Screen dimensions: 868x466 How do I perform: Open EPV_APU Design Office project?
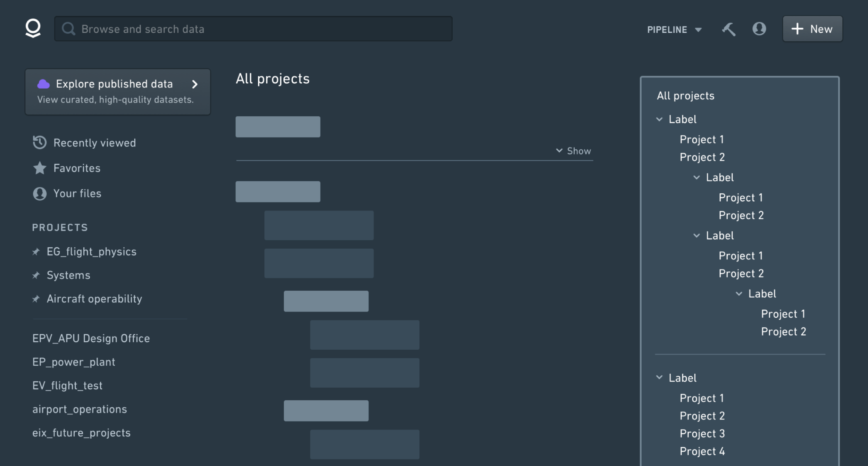pyautogui.click(x=91, y=339)
